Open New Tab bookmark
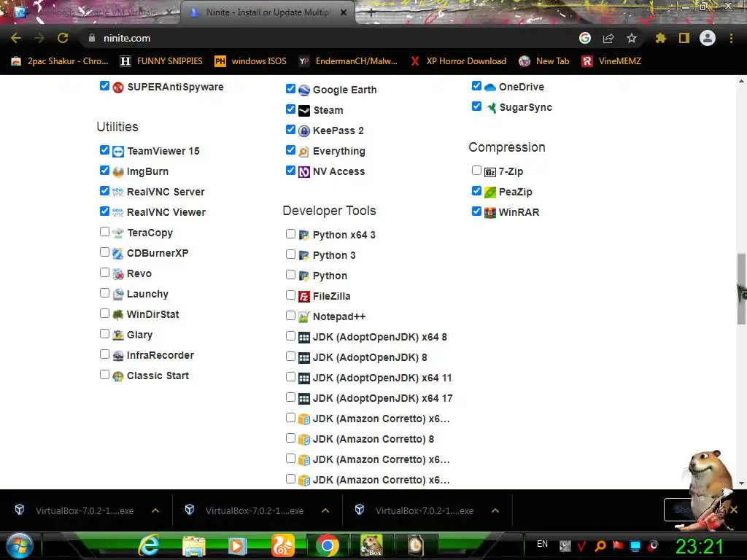The height and width of the screenshot is (560, 747). coord(544,61)
